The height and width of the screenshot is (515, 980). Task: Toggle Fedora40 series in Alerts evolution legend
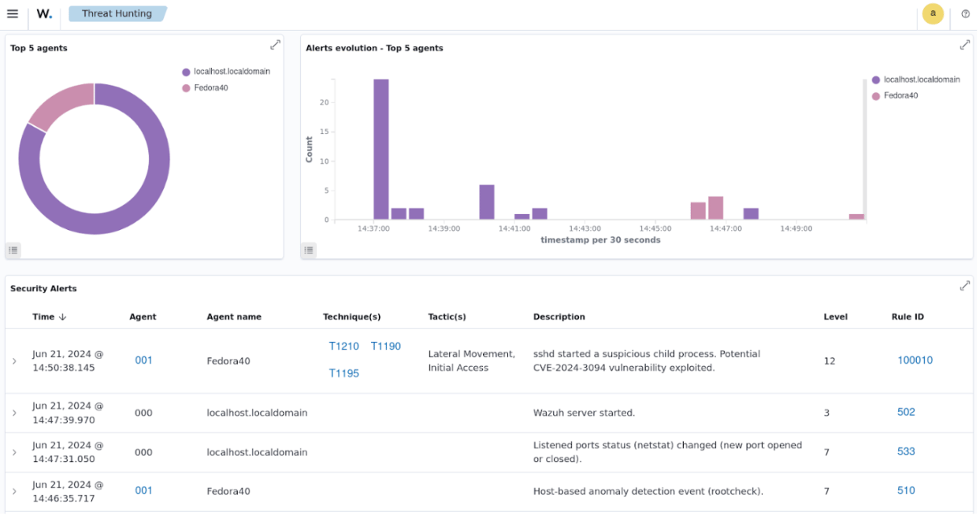point(900,95)
